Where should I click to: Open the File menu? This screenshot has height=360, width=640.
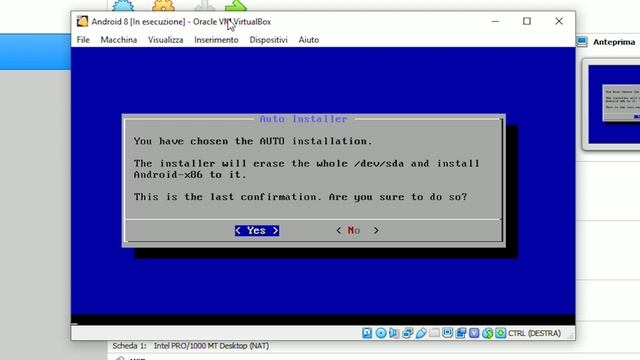pos(83,40)
